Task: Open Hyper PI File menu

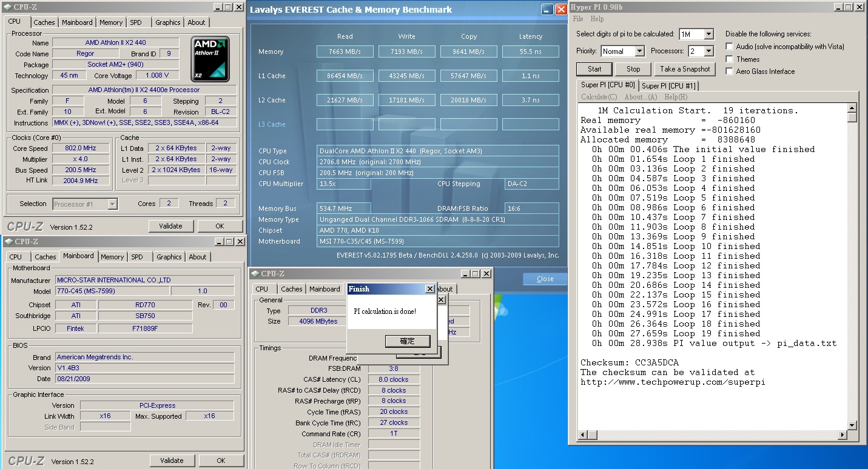Action: [x=578, y=19]
